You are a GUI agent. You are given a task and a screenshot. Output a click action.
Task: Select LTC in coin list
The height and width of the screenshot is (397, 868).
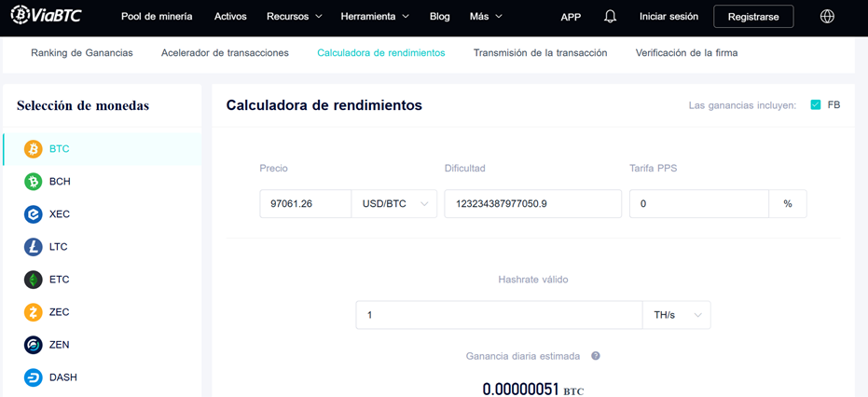102,247
